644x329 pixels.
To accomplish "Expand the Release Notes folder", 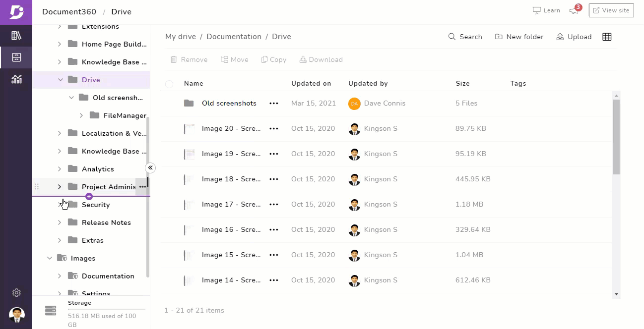I will tap(60, 222).
